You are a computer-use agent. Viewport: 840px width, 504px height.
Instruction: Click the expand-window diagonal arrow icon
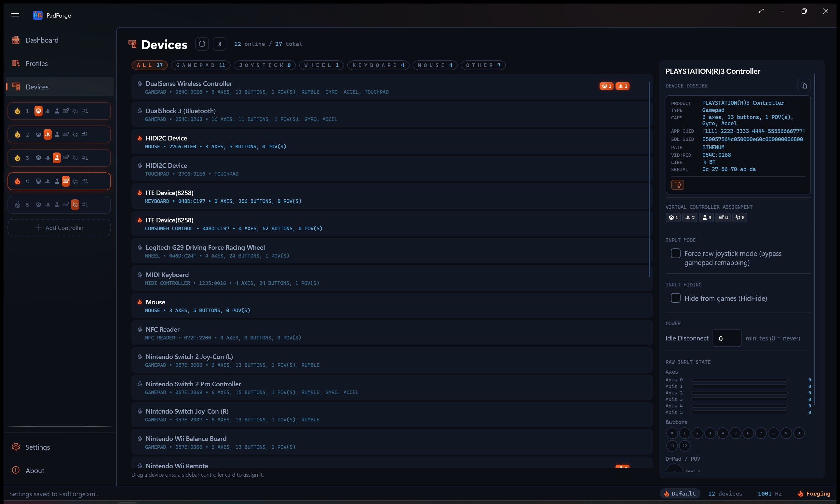pyautogui.click(x=762, y=11)
